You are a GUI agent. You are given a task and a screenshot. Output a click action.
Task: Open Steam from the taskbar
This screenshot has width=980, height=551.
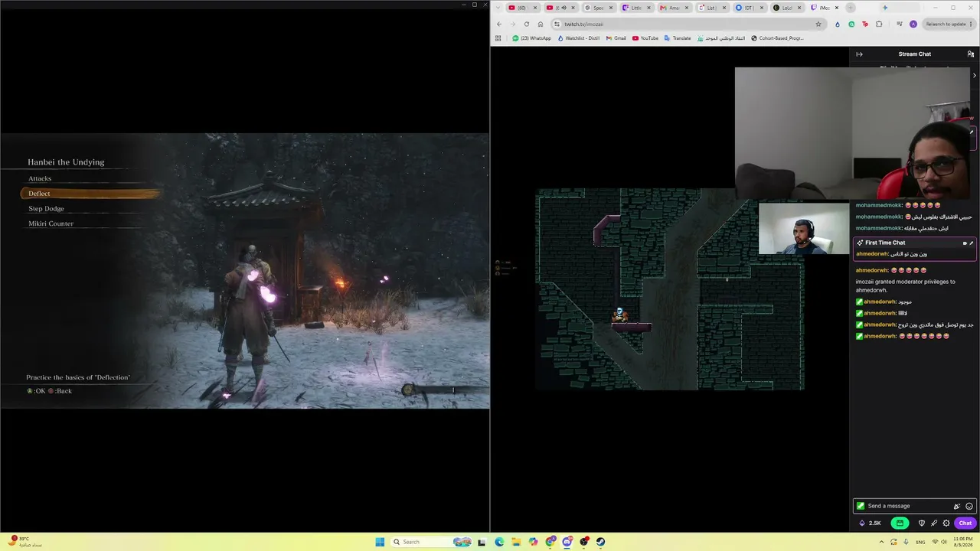coord(600,542)
